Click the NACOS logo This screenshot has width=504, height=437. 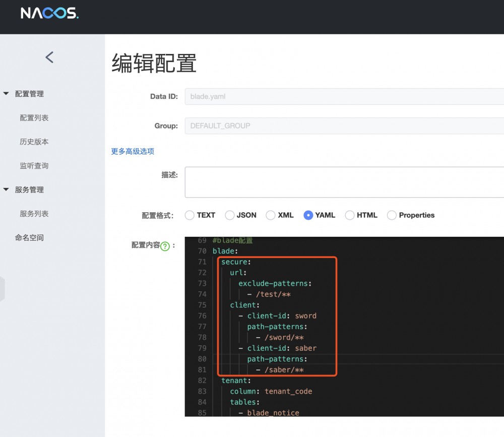[x=49, y=13]
